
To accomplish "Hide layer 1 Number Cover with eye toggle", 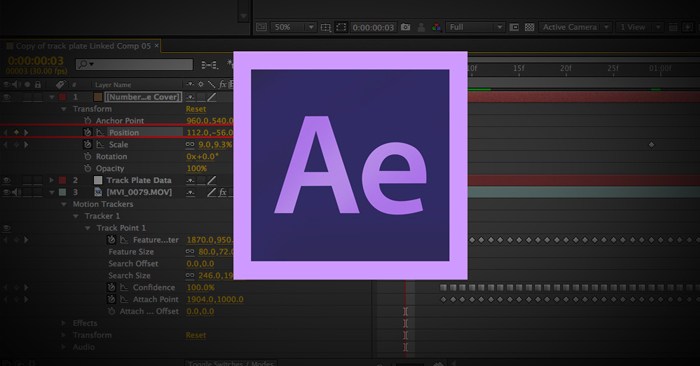I will click(x=7, y=97).
